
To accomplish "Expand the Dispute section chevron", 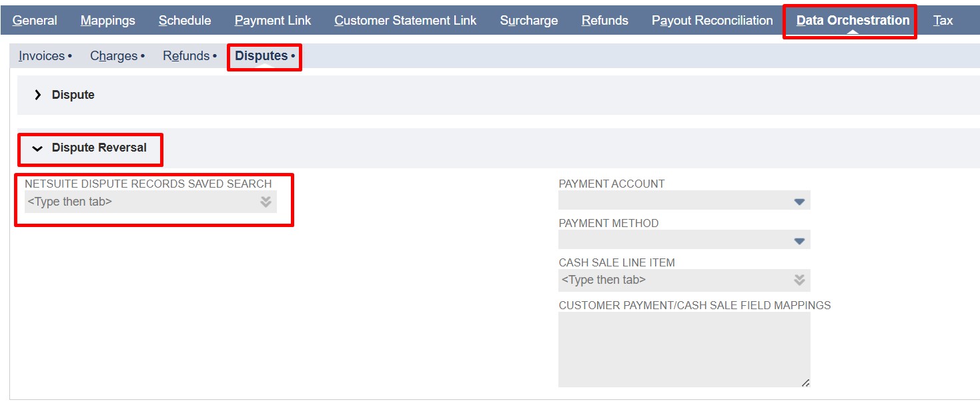I will 38,95.
